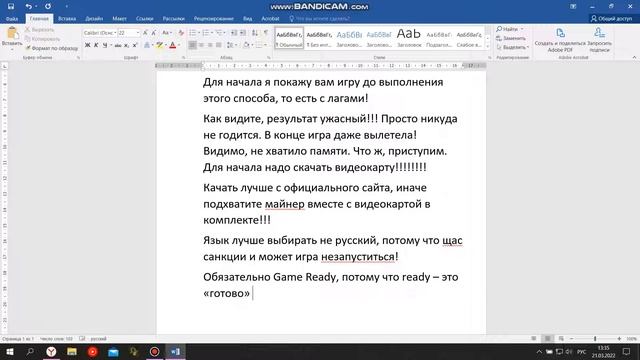This screenshot has height=360, width=640.
Task: Open the Mail app from the taskbar
Action: pos(113,351)
